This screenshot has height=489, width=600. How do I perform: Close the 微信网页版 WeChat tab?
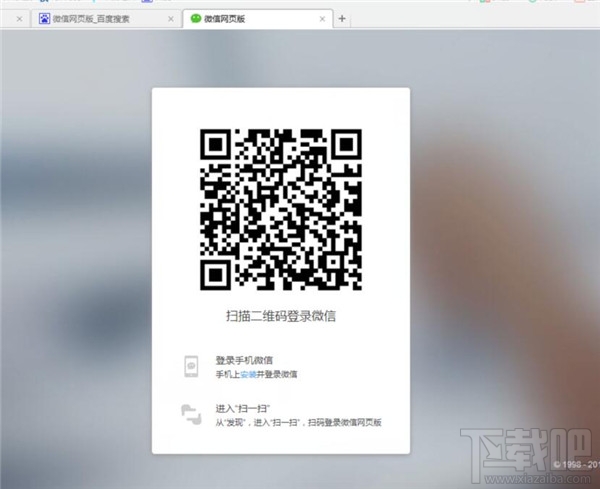(322, 19)
